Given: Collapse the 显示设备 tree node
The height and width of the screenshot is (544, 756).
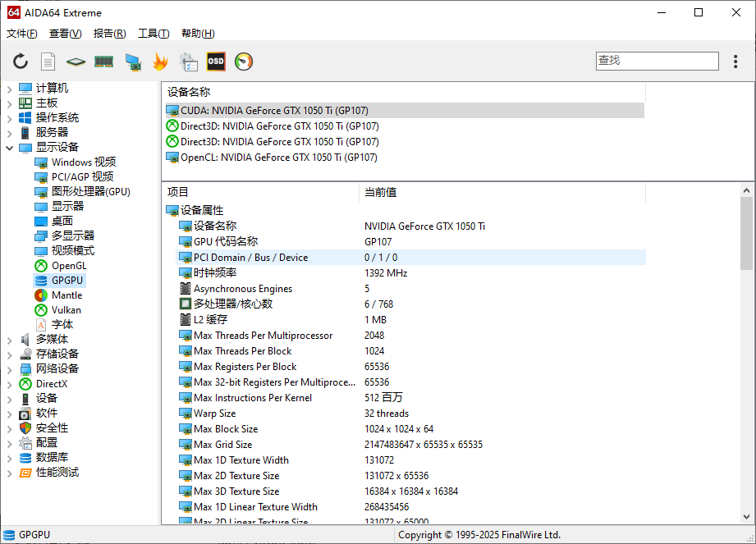Looking at the screenshot, I should tap(9, 148).
